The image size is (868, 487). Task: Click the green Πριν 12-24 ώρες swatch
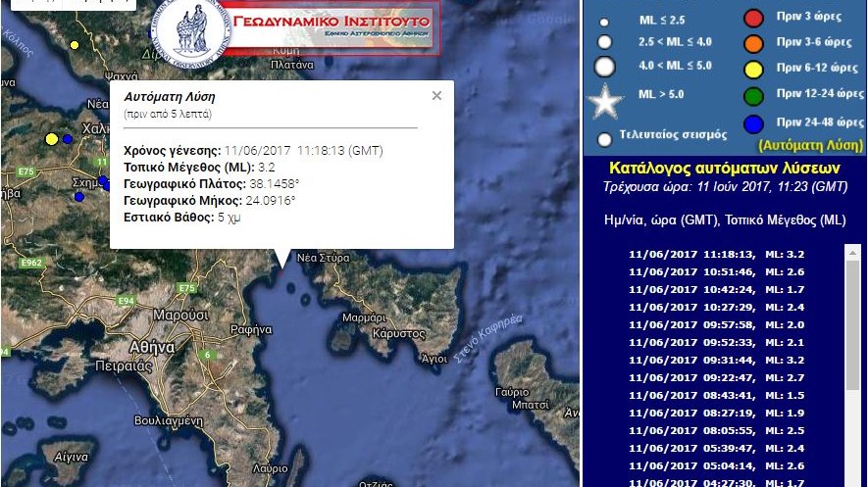tap(753, 96)
